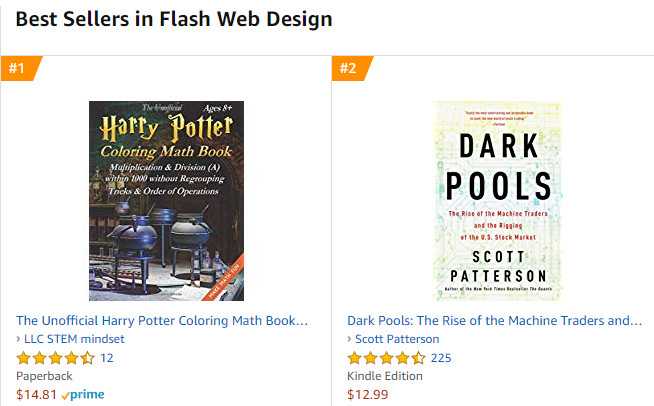This screenshot has height=406, width=654.
Task: Click the star rating of Dark Pools
Action: (x=387, y=357)
